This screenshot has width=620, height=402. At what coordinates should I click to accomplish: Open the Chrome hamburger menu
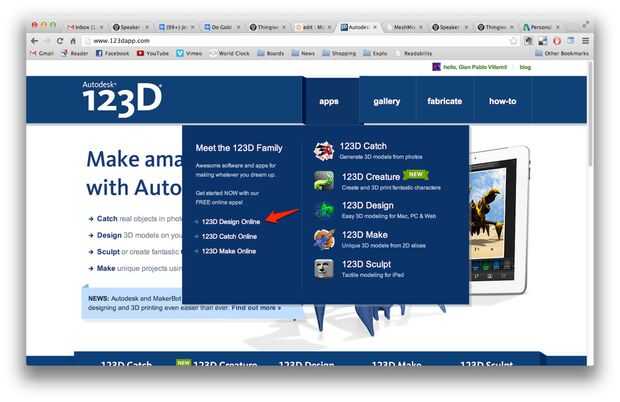[586, 41]
